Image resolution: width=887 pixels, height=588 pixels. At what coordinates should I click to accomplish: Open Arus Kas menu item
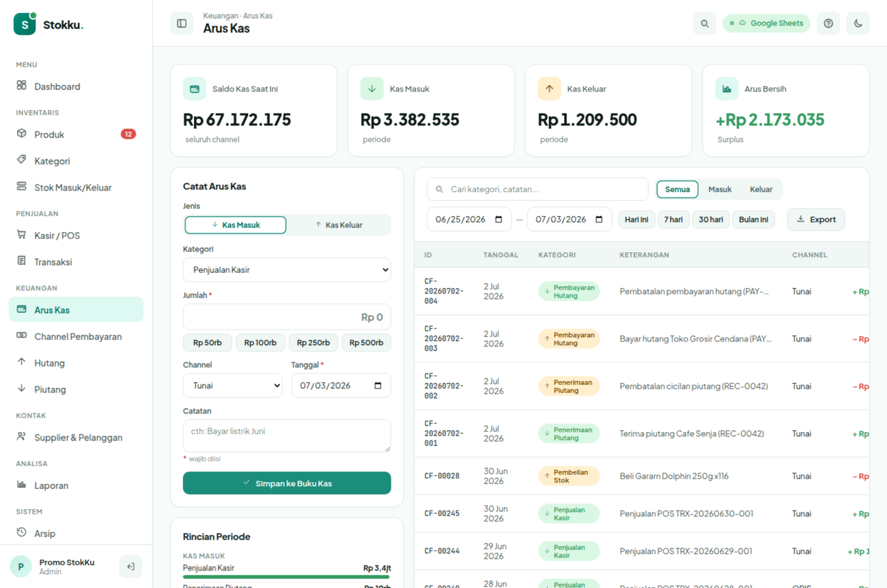(76, 310)
